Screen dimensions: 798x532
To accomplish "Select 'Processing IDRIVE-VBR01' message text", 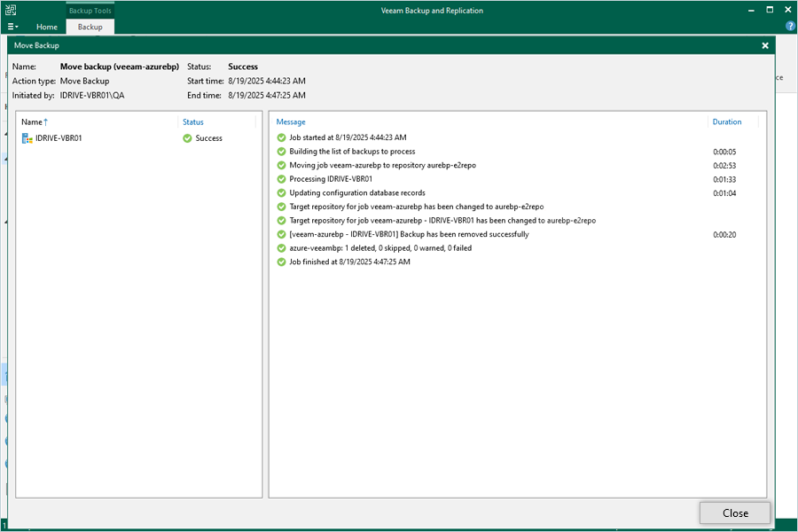I will click(x=331, y=179).
